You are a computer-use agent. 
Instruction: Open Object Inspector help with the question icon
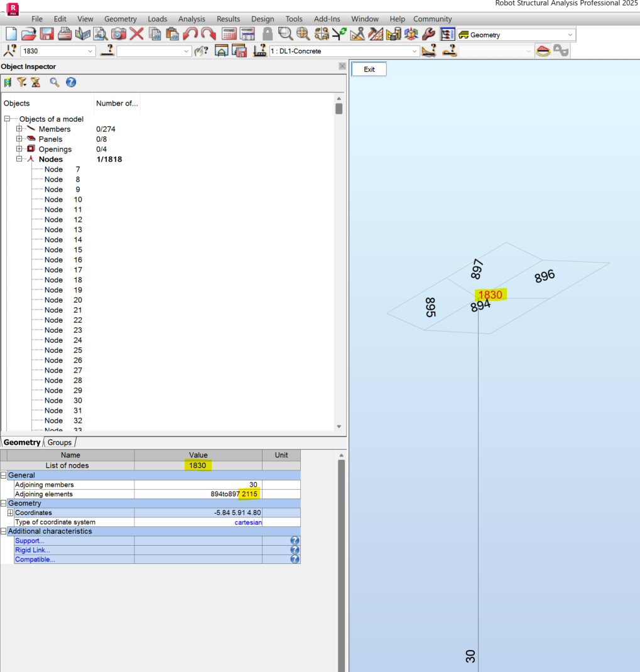[x=71, y=82]
